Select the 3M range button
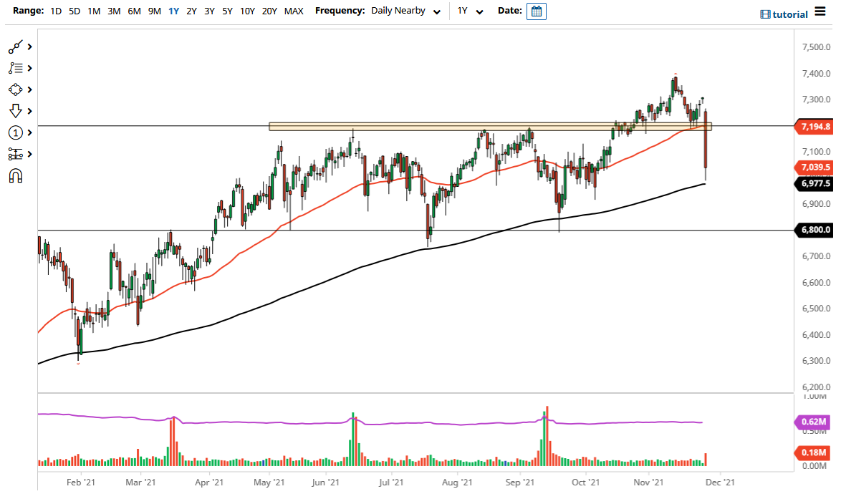This screenshot has height=504, width=841. point(113,11)
